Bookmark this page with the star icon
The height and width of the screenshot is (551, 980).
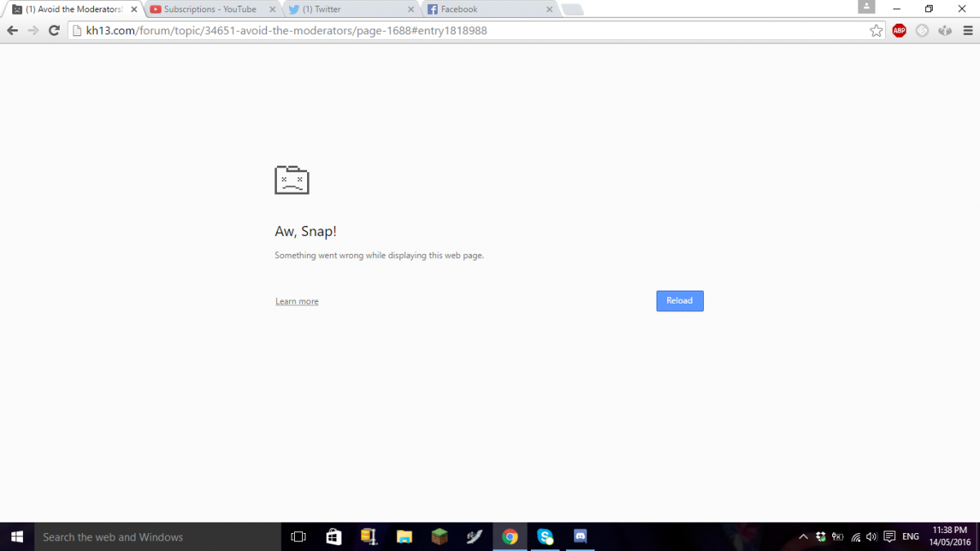click(x=876, y=31)
